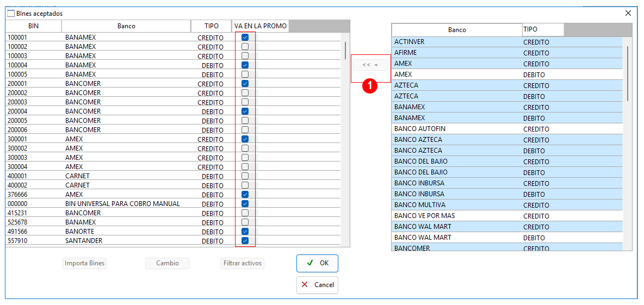Select the BANAMEX DEBITO row in right list
The image size is (644, 305).
click(x=507, y=118)
